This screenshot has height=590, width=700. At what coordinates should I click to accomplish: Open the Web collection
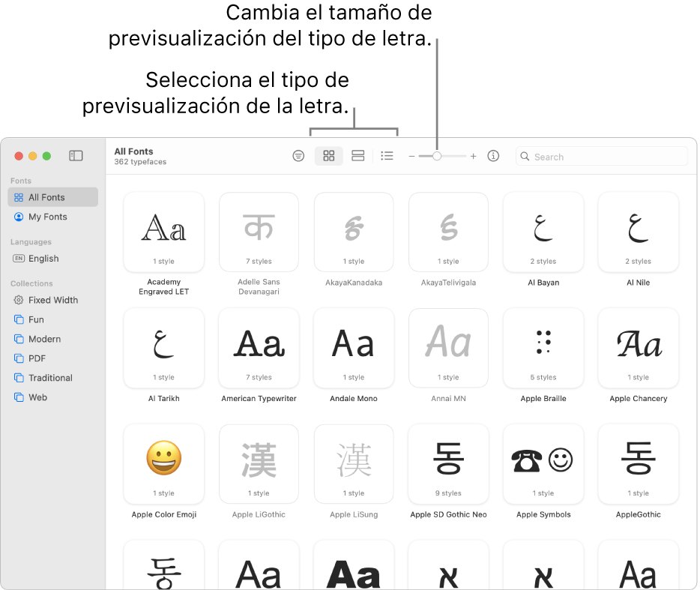click(x=52, y=397)
